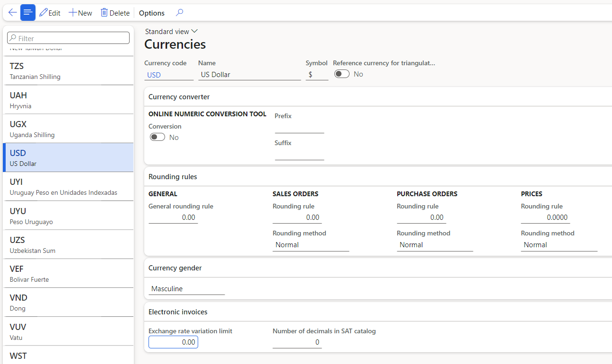Open Purchase orders Rounding method dropdown

435,245
